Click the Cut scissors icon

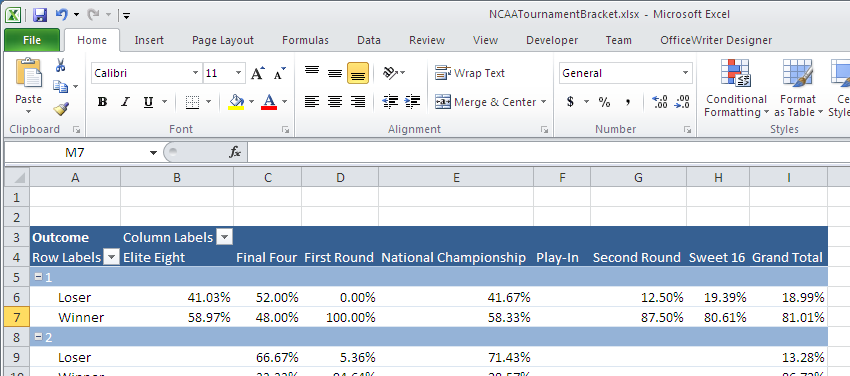click(60, 66)
